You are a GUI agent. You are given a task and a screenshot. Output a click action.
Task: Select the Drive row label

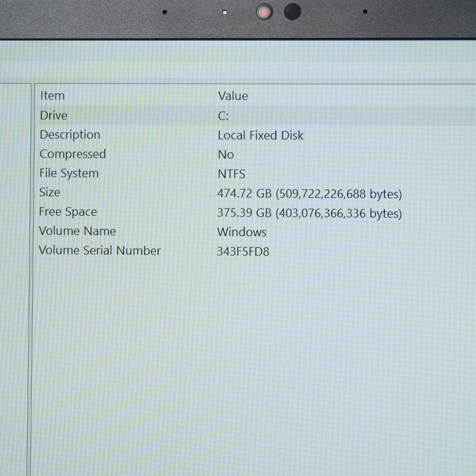coord(54,115)
